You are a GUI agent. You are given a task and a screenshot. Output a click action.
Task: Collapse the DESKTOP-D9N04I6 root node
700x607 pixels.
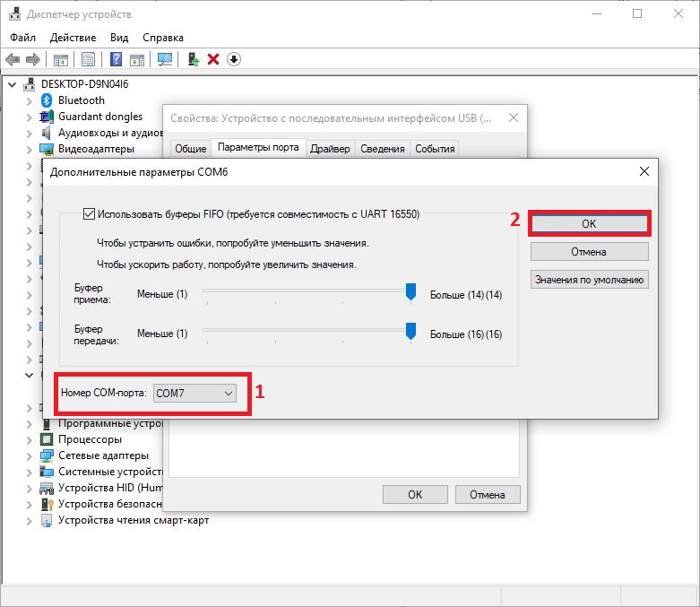pos(12,84)
